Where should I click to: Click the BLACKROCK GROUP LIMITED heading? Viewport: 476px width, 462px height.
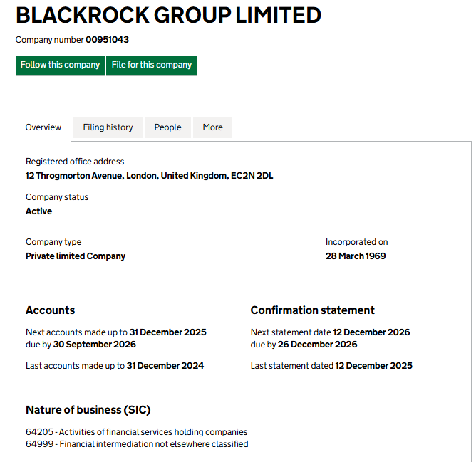pyautogui.click(x=168, y=14)
